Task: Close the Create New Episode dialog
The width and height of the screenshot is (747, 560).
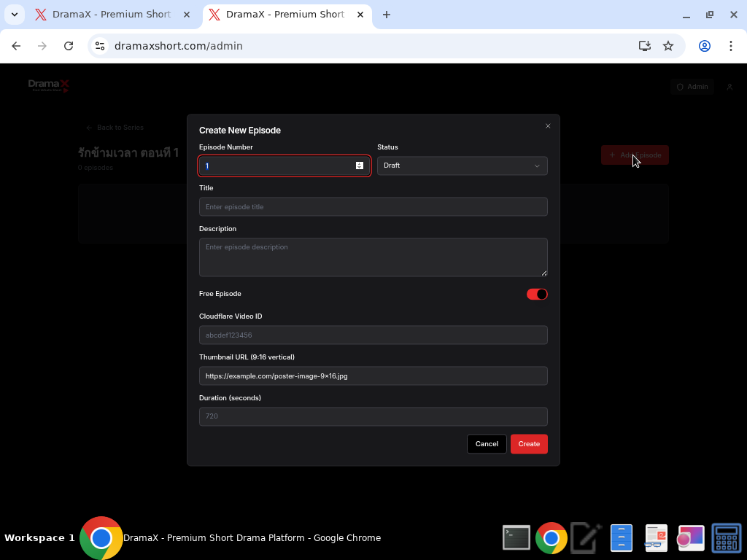Action: (548, 125)
